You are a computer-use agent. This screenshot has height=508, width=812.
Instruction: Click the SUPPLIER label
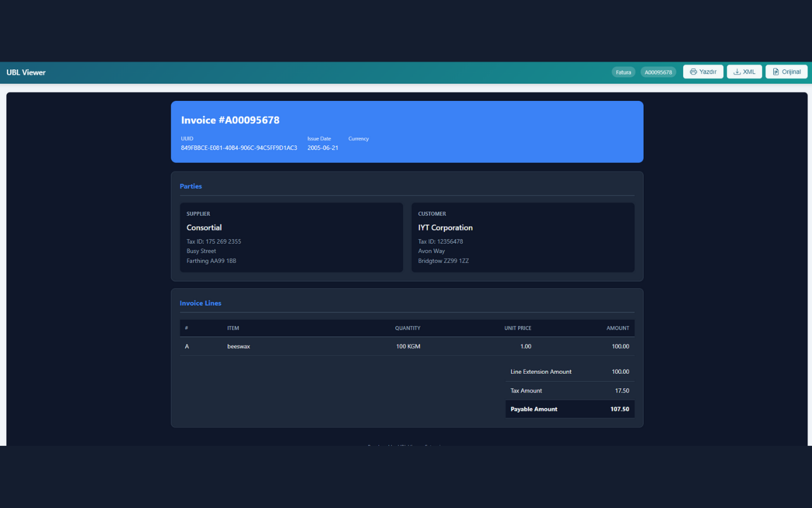tap(199, 214)
